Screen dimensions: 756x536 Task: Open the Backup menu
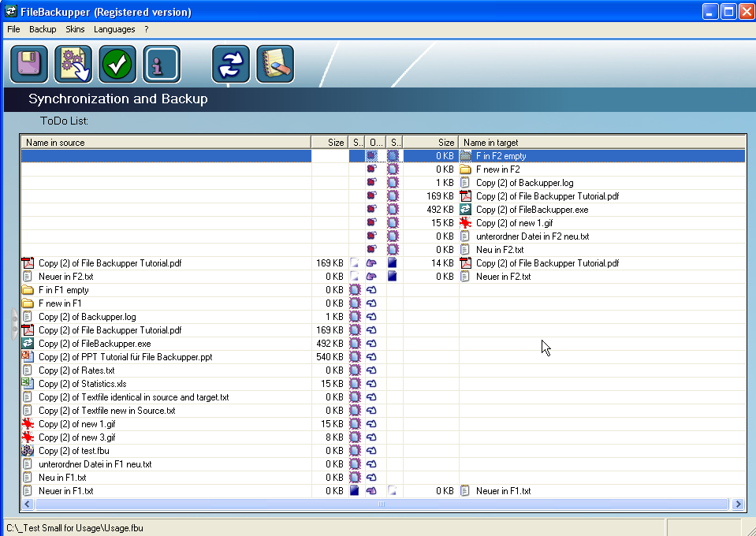tap(43, 29)
